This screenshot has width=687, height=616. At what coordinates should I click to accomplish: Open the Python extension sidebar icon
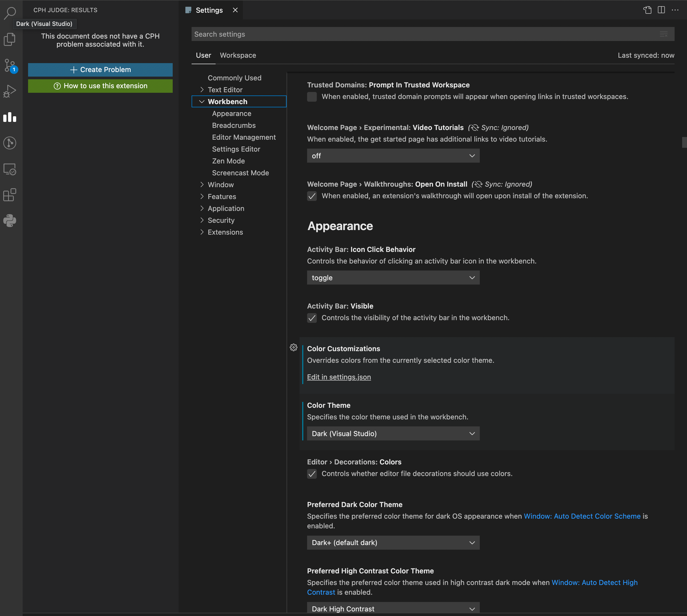pos(10,221)
